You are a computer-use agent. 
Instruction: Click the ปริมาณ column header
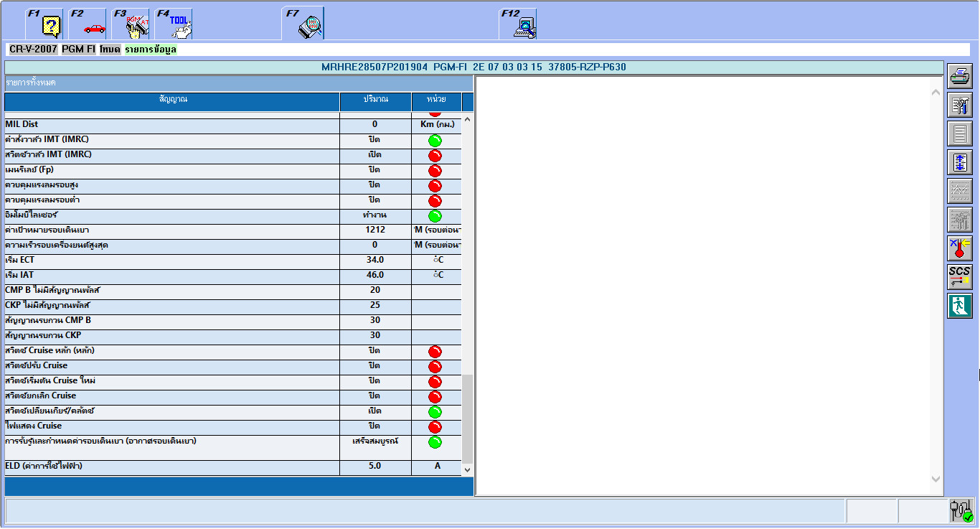pos(375,101)
